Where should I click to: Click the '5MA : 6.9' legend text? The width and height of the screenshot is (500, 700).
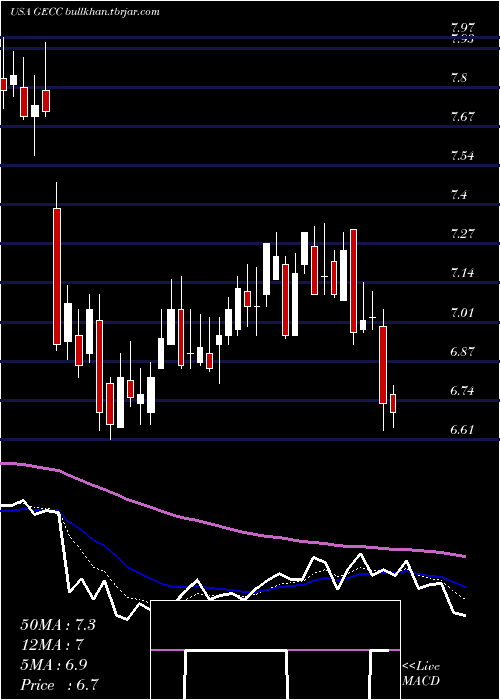tap(56, 665)
